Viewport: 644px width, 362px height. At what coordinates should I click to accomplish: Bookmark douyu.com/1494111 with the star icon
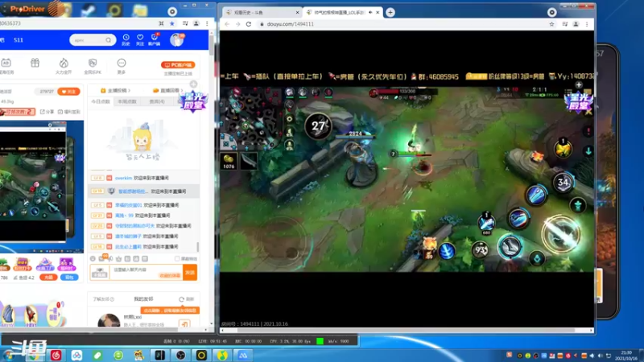551,24
